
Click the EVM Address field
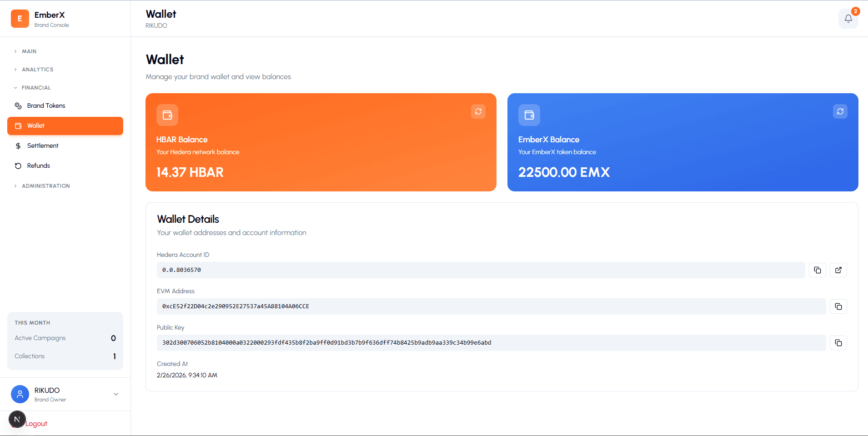point(491,306)
